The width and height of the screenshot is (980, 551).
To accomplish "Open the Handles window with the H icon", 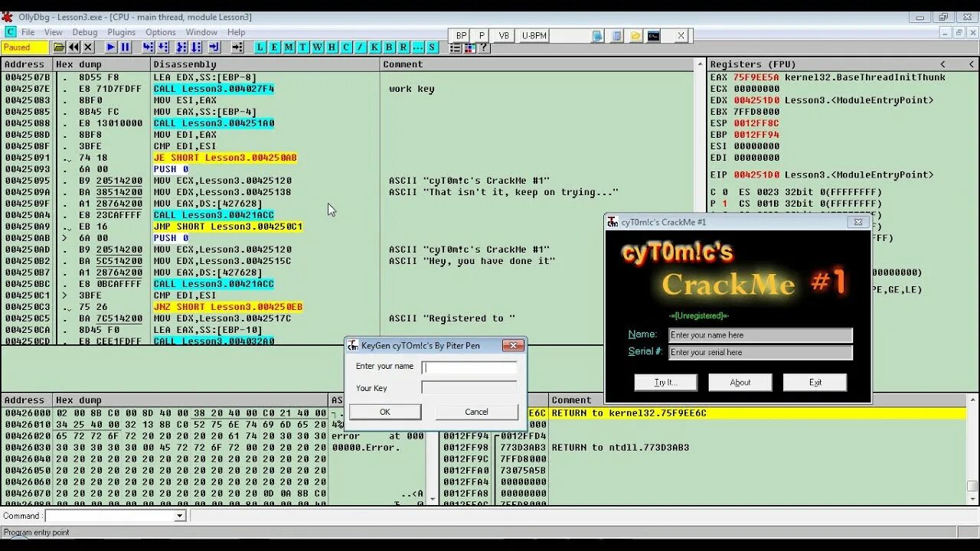I will (332, 47).
